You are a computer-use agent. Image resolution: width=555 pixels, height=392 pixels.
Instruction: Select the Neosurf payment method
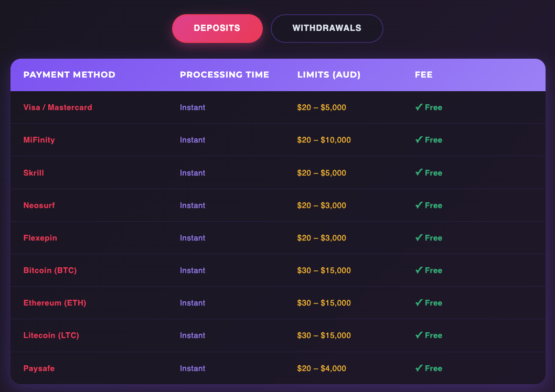click(x=39, y=205)
